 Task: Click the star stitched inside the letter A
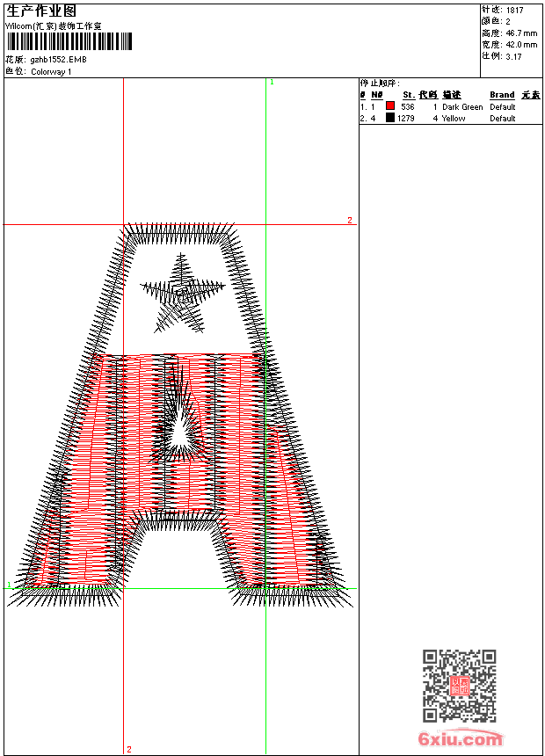(182, 294)
